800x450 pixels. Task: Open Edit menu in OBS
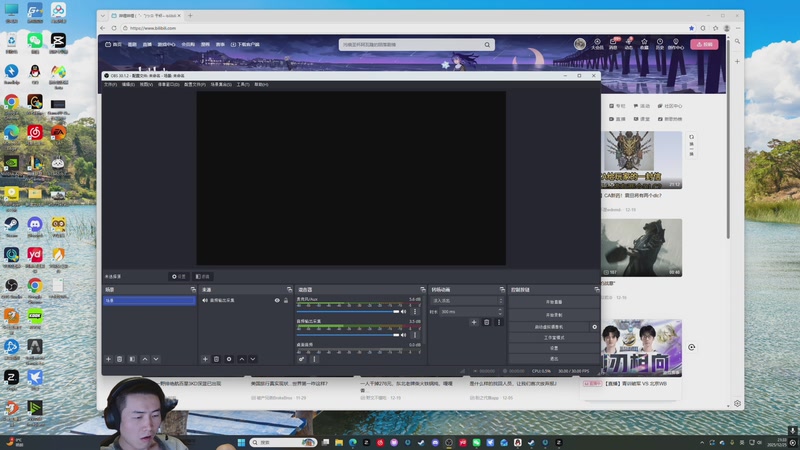point(128,85)
